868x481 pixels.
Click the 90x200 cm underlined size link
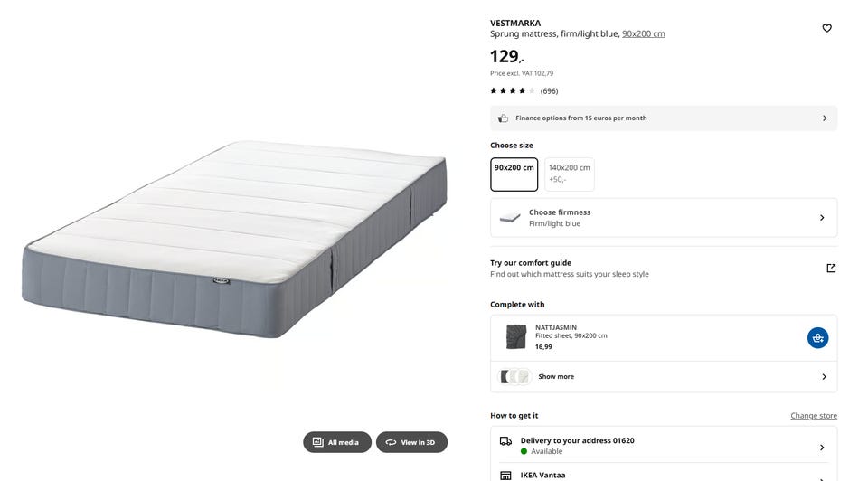click(x=643, y=33)
